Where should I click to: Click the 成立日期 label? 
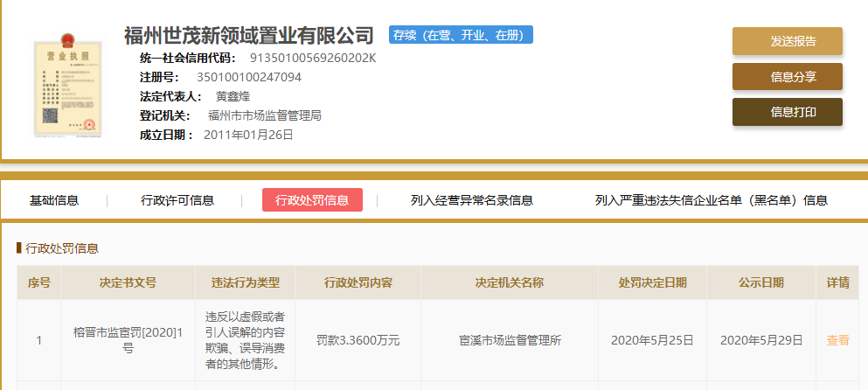pyautogui.click(x=167, y=135)
